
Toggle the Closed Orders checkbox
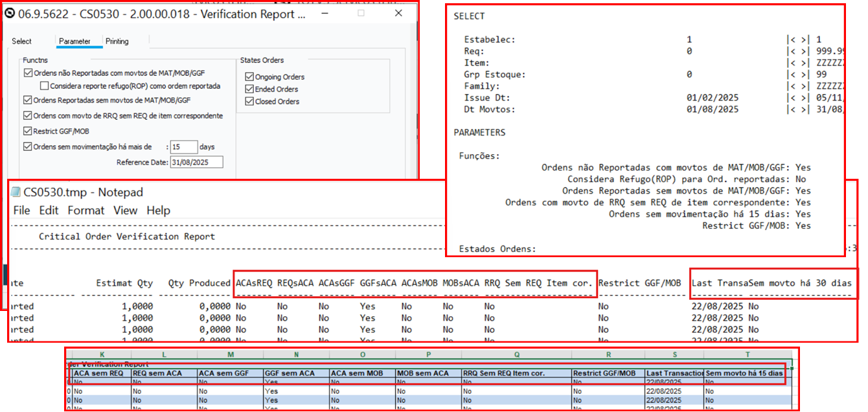pos(249,101)
